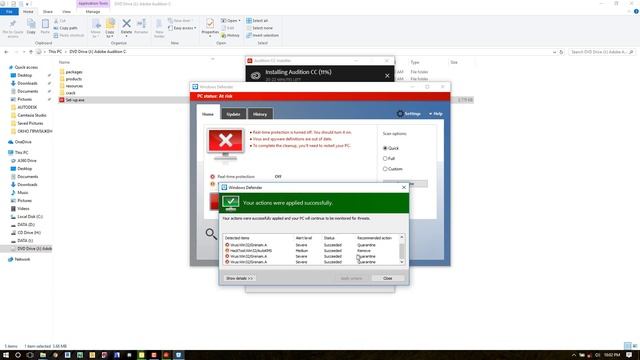Click the Explorer refresh icon

point(561,52)
